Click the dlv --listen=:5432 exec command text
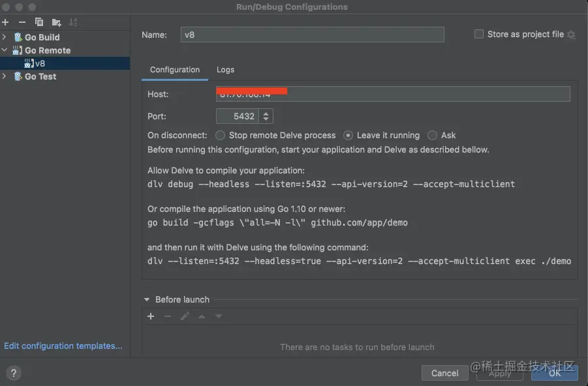Image resolution: width=588 pixels, height=386 pixels. pos(359,261)
